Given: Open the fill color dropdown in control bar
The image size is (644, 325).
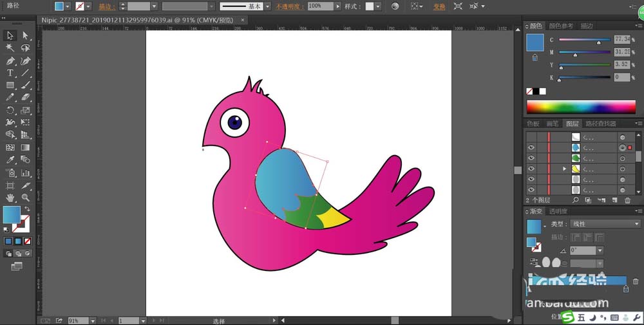Looking at the screenshot, I should click(x=68, y=6).
